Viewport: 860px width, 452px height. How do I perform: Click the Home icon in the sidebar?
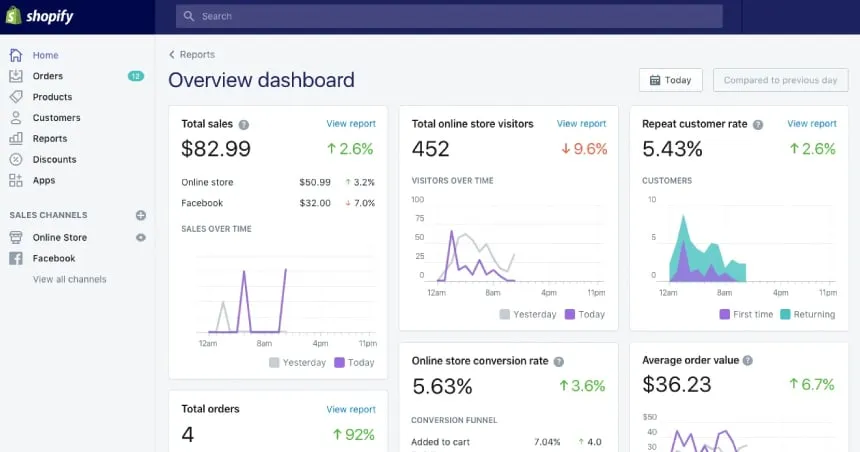tap(16, 55)
